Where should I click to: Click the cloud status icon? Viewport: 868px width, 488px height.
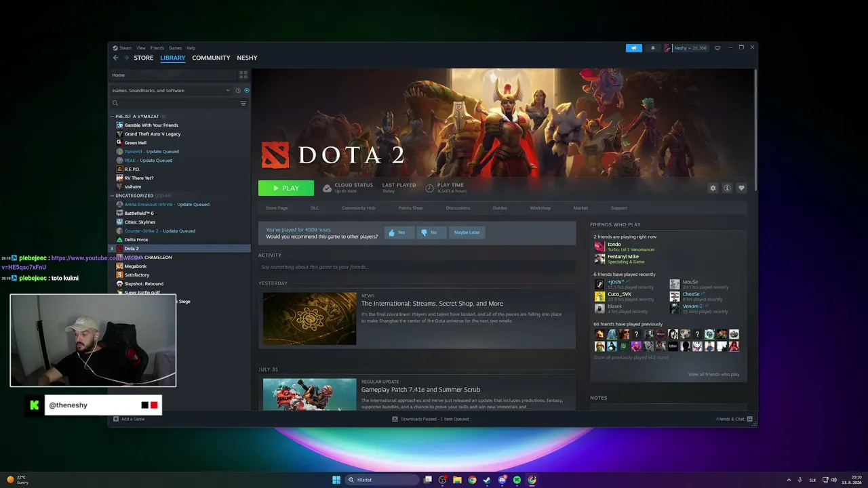328,188
